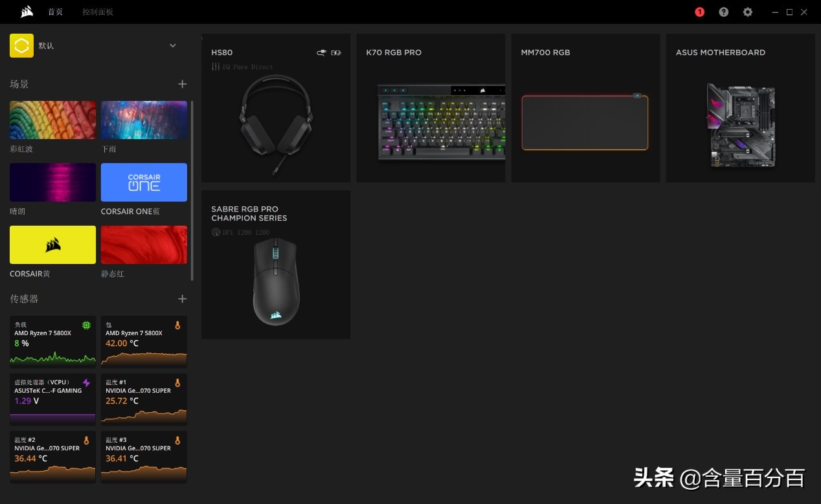Open the ASUSTeK VCPU voltage sensor graph
The image size is (821, 504).
click(x=52, y=399)
